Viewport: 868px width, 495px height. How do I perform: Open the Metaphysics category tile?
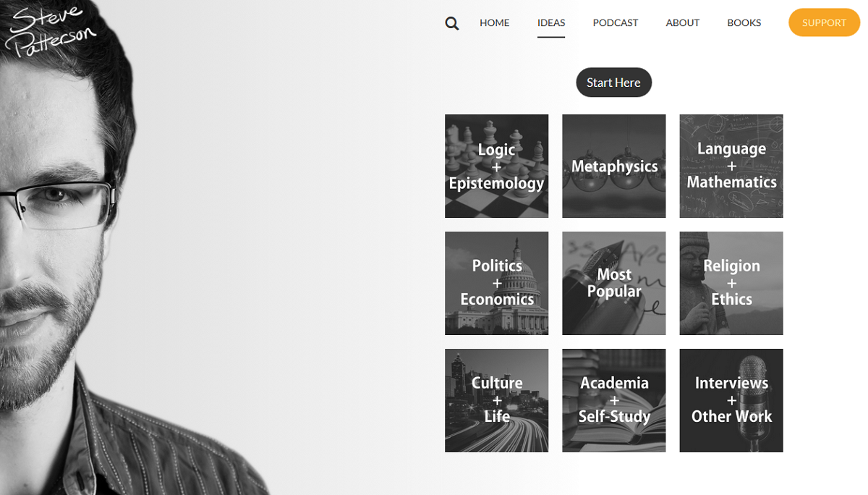tap(614, 166)
